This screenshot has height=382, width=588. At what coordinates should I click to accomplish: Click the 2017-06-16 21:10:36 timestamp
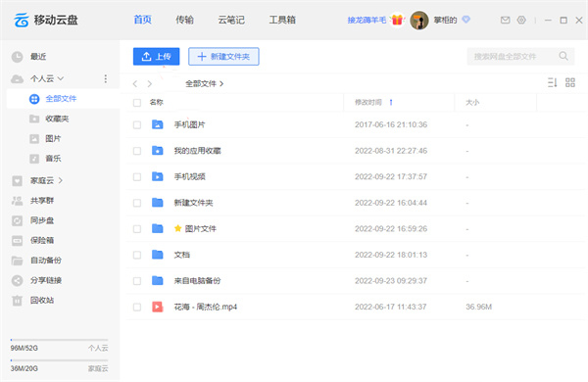pos(391,124)
